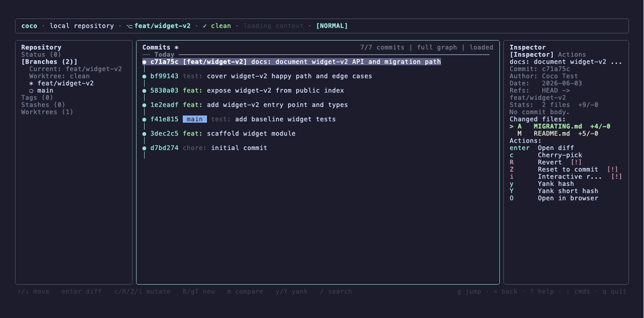This screenshot has width=644, height=318.
Task: Collapse the [Branches (2)] section
Action: (49, 62)
